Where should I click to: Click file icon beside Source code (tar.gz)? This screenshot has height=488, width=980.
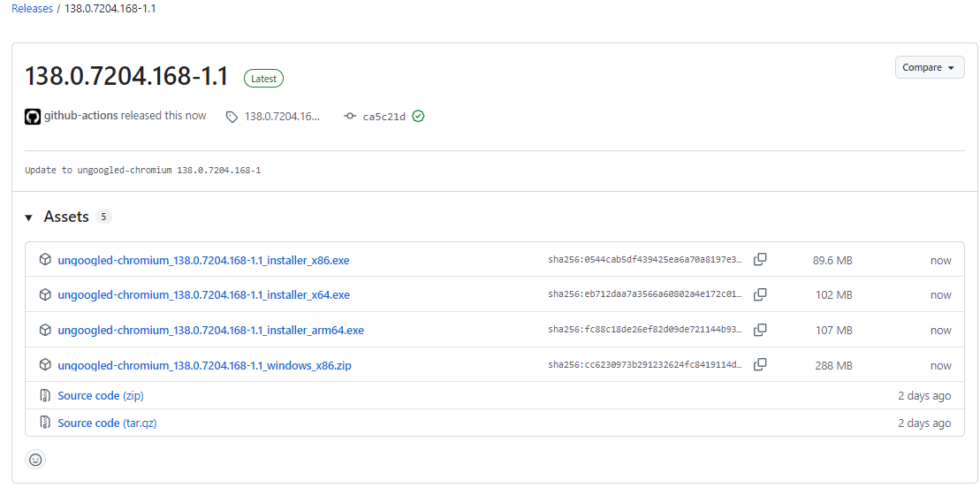click(44, 423)
